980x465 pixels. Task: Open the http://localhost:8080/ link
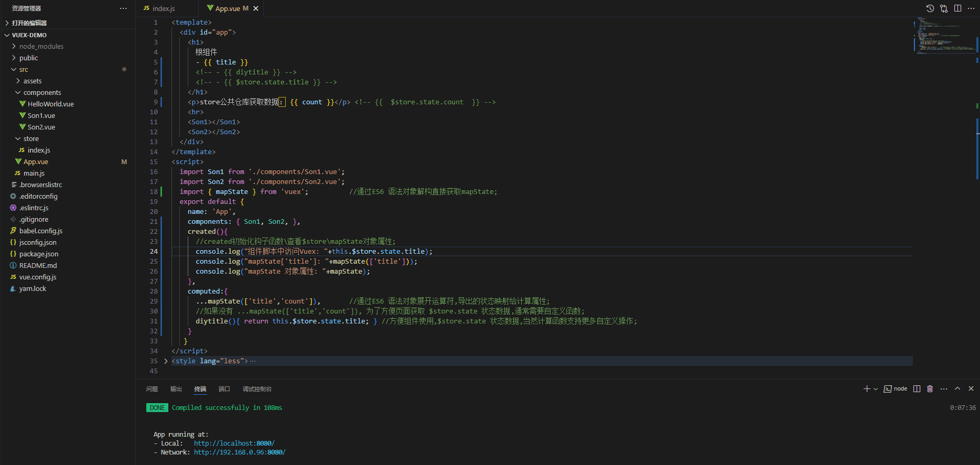point(234,444)
